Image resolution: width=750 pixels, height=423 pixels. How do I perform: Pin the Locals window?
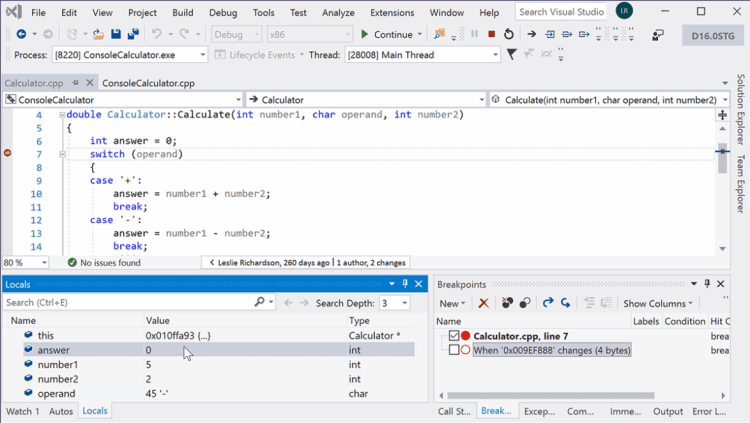pyautogui.click(x=405, y=284)
